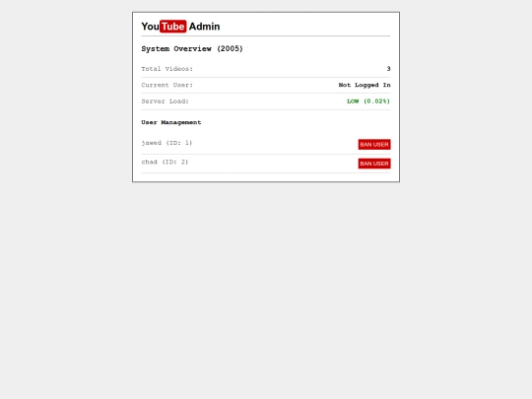Click the Server Load label
532x399 pixels.
[x=165, y=101]
